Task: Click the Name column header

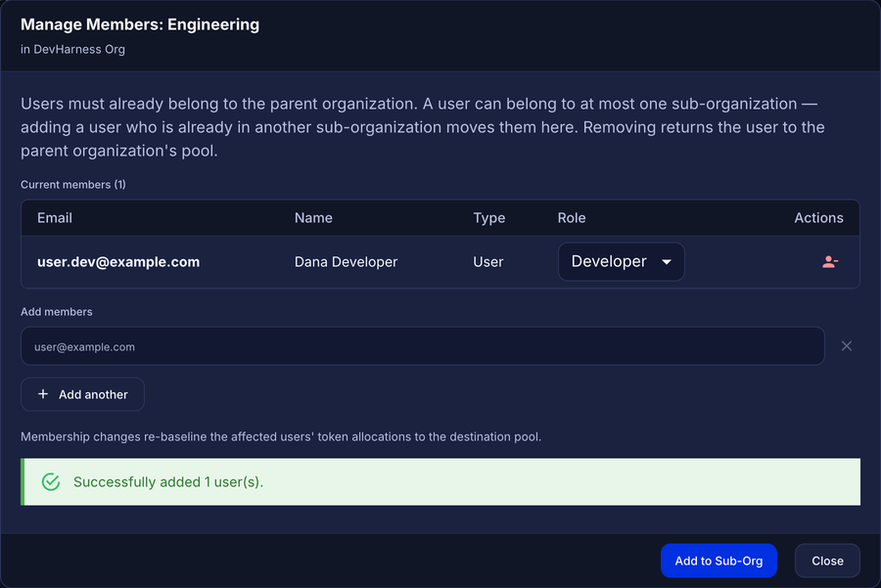Action: (313, 218)
